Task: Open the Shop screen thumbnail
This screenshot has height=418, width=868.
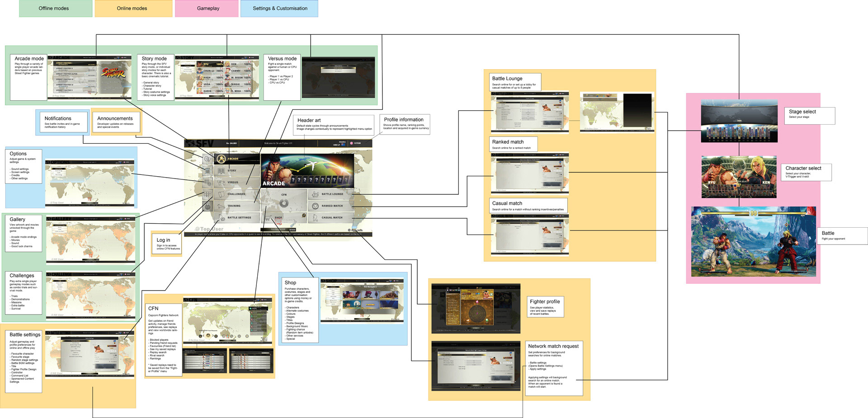Action: (362, 301)
